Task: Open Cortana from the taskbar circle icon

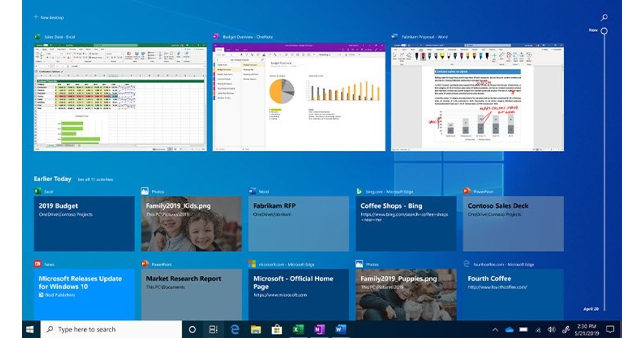Action: [x=192, y=329]
